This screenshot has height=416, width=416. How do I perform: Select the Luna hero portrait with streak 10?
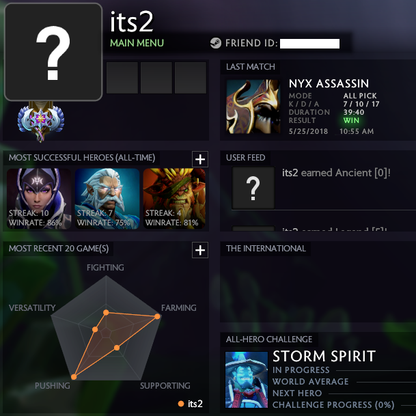point(39,199)
